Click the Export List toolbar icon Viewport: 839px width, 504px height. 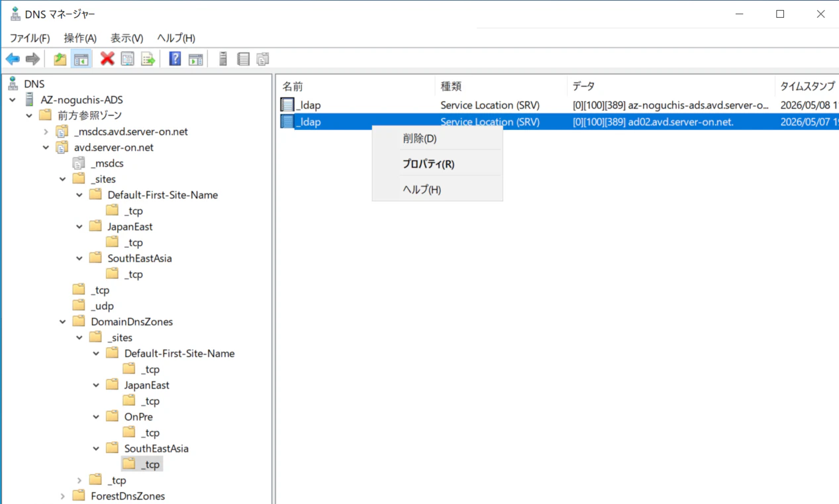click(x=148, y=59)
